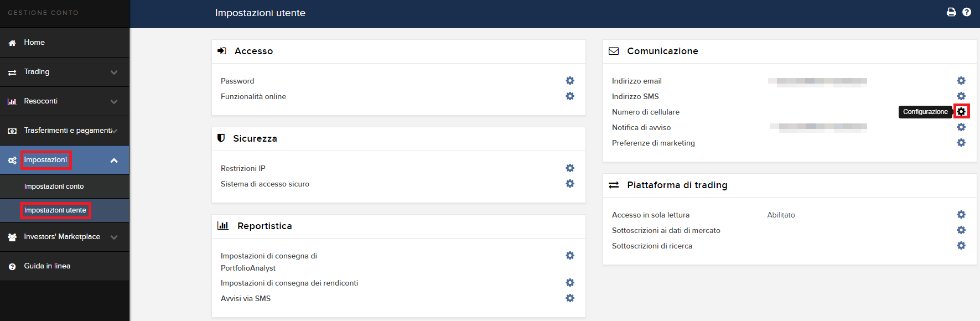Collapse the Impostazioni sidebar section
Viewport: 980px width, 321px height.
click(x=65, y=160)
